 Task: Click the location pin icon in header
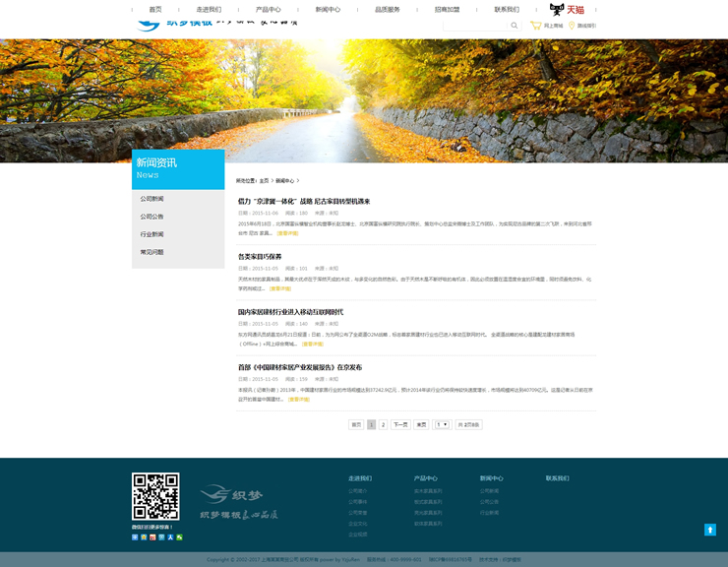click(x=572, y=26)
